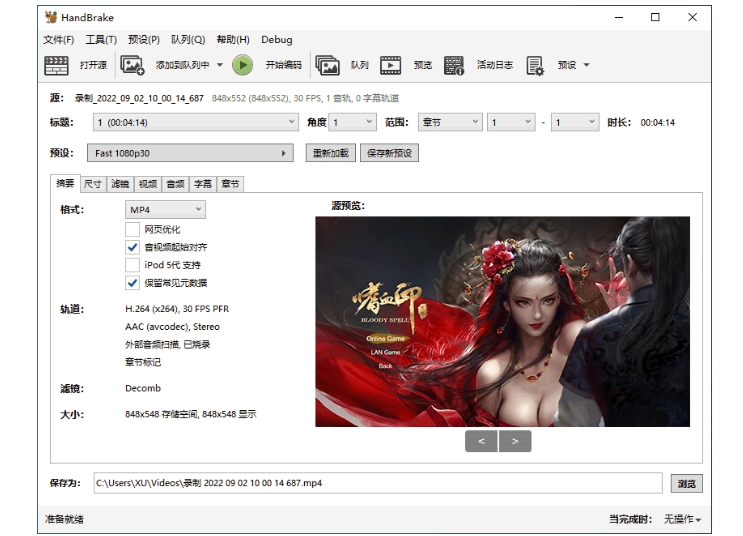Click the 队列 toolbar label
743x536 pixels.
(360, 65)
